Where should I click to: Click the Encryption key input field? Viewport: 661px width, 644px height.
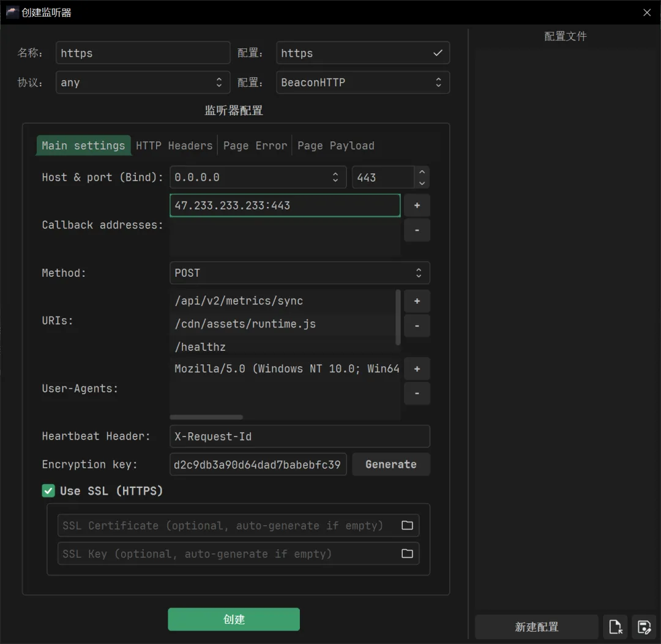tap(258, 465)
